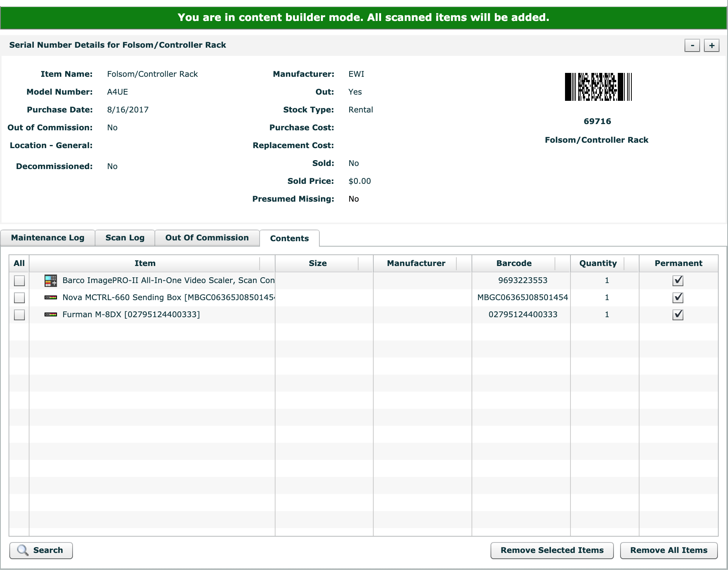The height and width of the screenshot is (570, 728).
Task: Click the All column header
Action: tap(19, 263)
